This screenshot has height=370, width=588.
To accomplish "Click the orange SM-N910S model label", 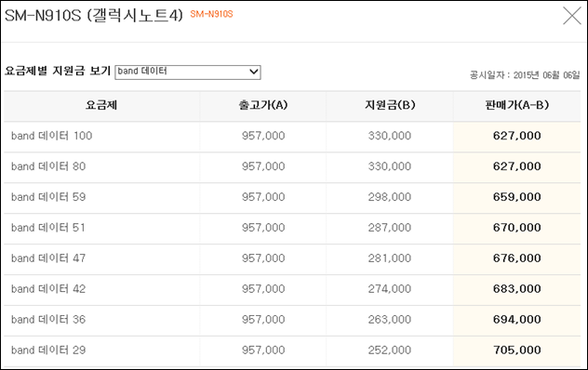I will coord(211,14).
